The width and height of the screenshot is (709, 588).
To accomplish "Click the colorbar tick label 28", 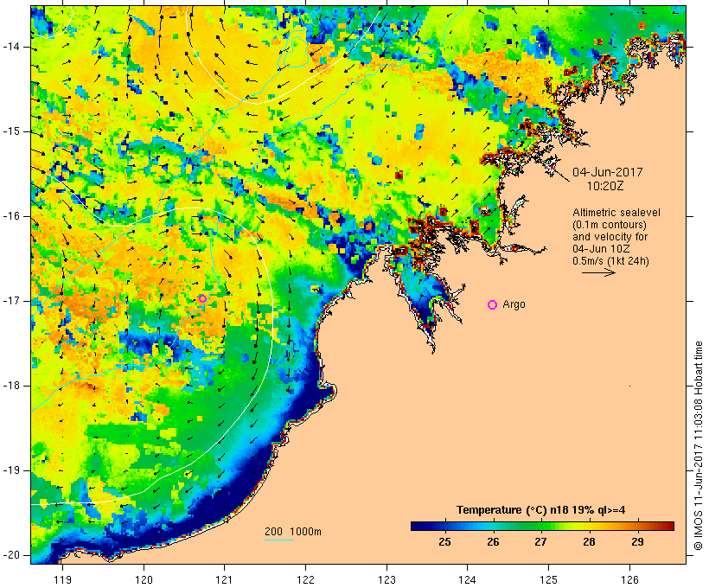I will (589, 542).
